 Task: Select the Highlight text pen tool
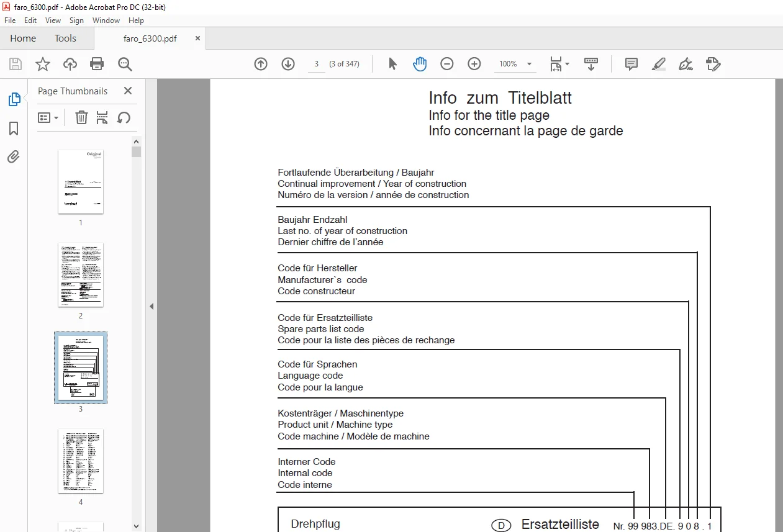point(659,64)
